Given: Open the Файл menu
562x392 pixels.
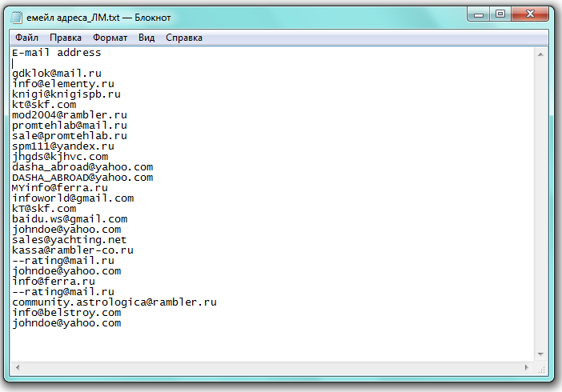Looking at the screenshot, I should click(26, 38).
